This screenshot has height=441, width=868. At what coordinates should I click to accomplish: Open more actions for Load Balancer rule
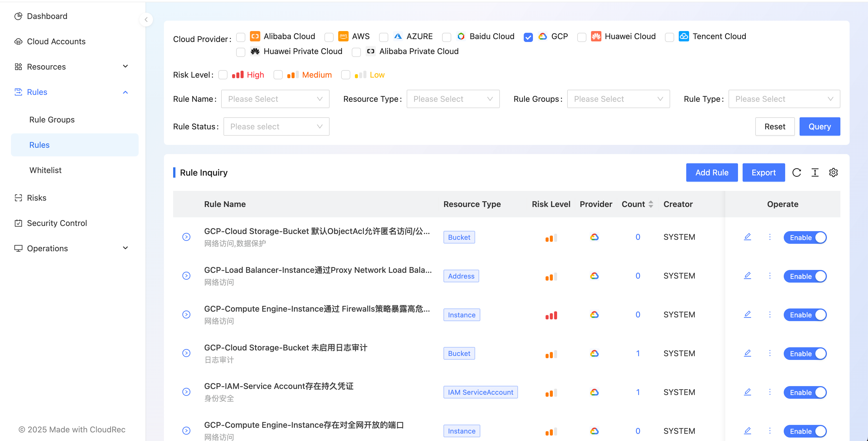[x=770, y=276]
